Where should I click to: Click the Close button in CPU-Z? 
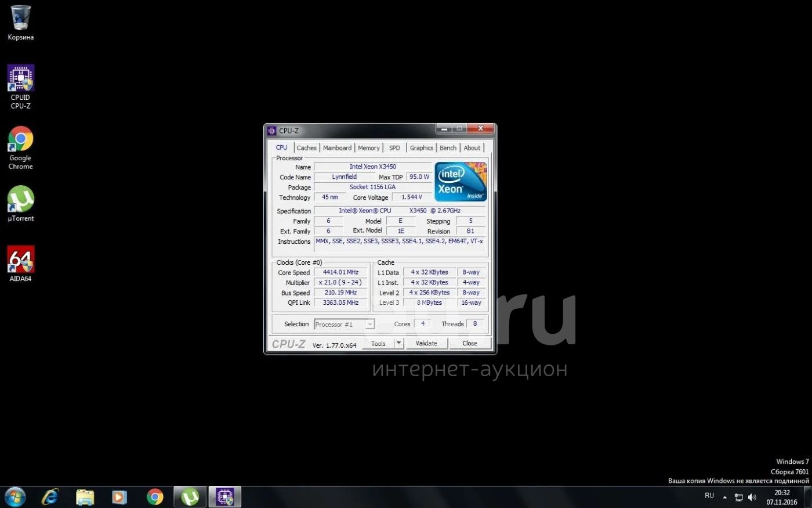(x=470, y=344)
